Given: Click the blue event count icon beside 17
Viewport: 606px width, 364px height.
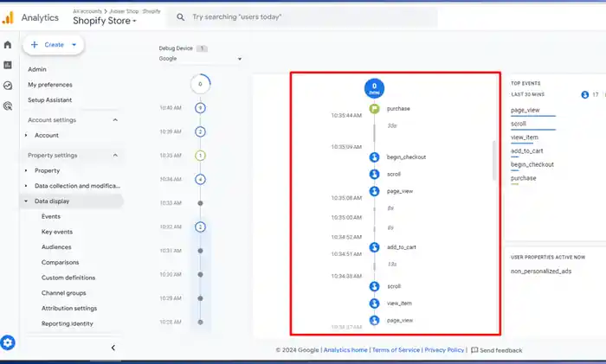Looking at the screenshot, I should [x=584, y=94].
